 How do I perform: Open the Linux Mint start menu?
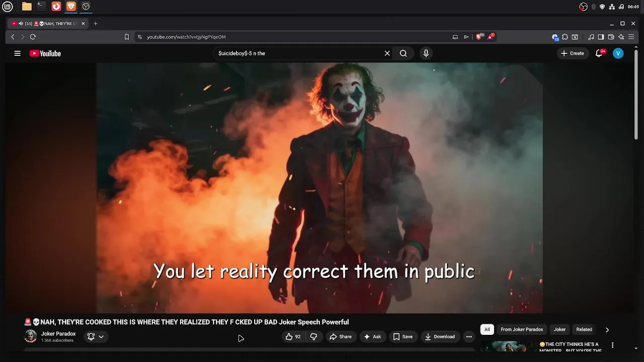[8, 7]
